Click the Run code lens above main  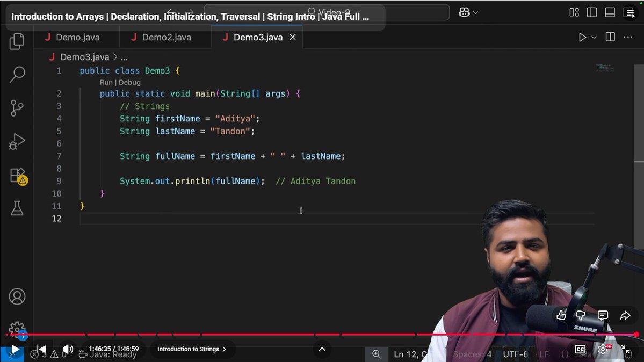[x=106, y=82]
